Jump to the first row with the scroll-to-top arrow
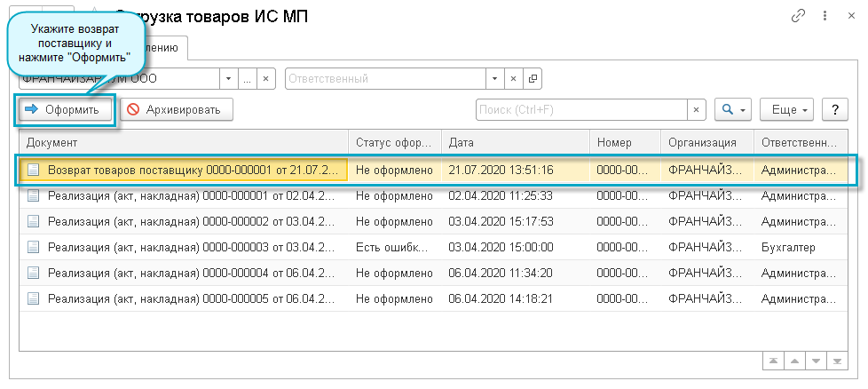The height and width of the screenshot is (389, 868). pos(772,361)
